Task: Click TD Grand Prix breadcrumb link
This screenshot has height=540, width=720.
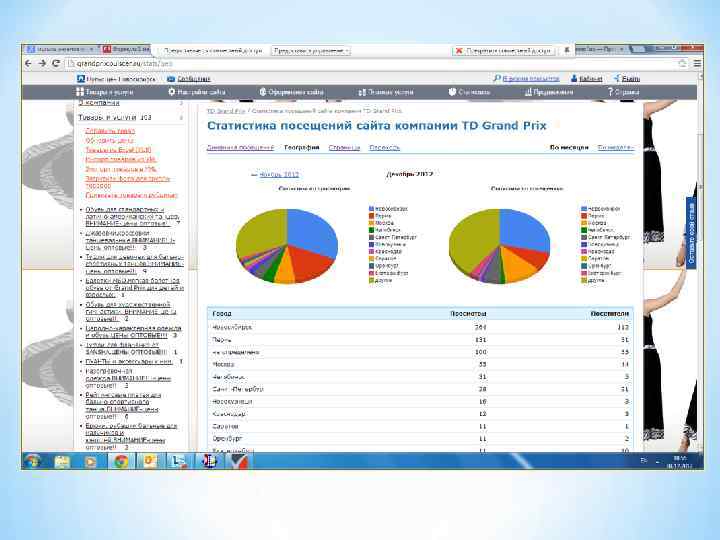Action: coord(226,111)
